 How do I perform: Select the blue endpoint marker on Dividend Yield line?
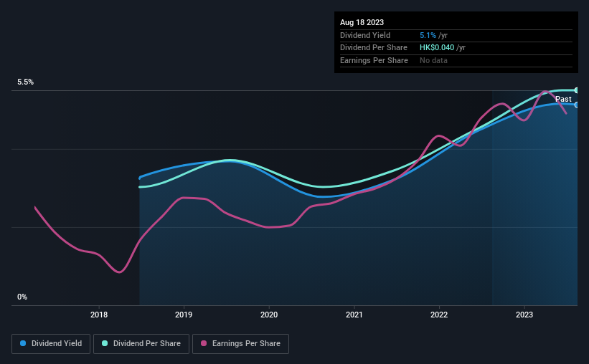click(577, 105)
